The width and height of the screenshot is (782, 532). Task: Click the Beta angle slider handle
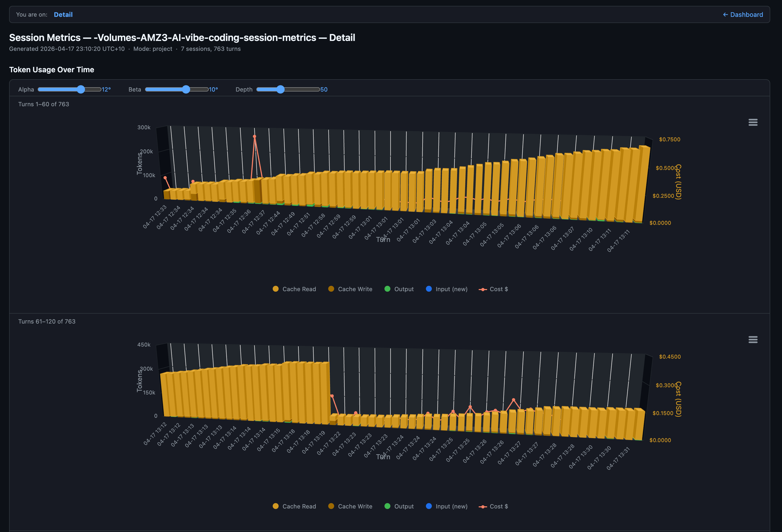coord(186,89)
